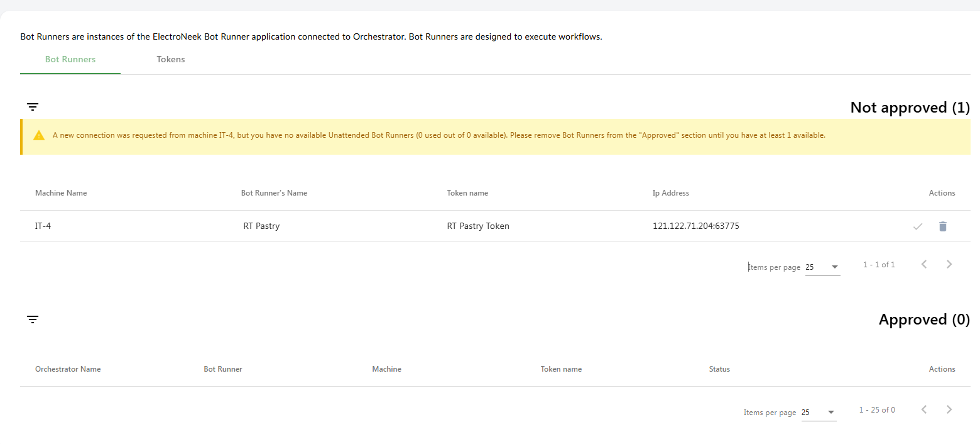
Task: Select the RT Pastry Token cell
Action: coord(478,226)
